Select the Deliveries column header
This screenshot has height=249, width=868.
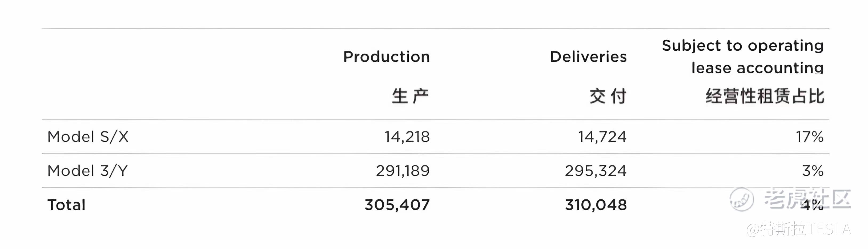(588, 57)
